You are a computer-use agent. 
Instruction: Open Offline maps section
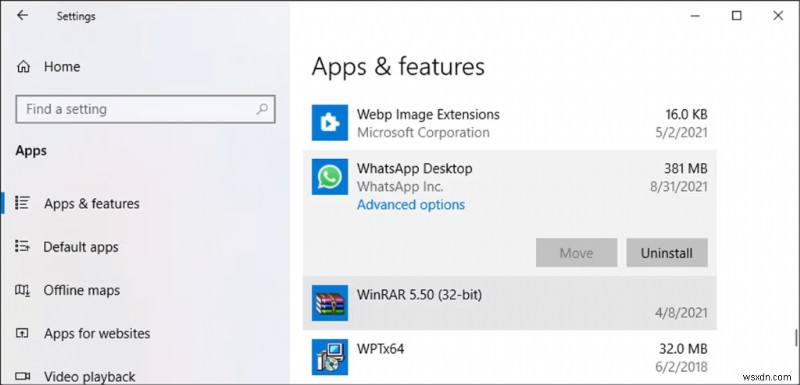(82, 290)
